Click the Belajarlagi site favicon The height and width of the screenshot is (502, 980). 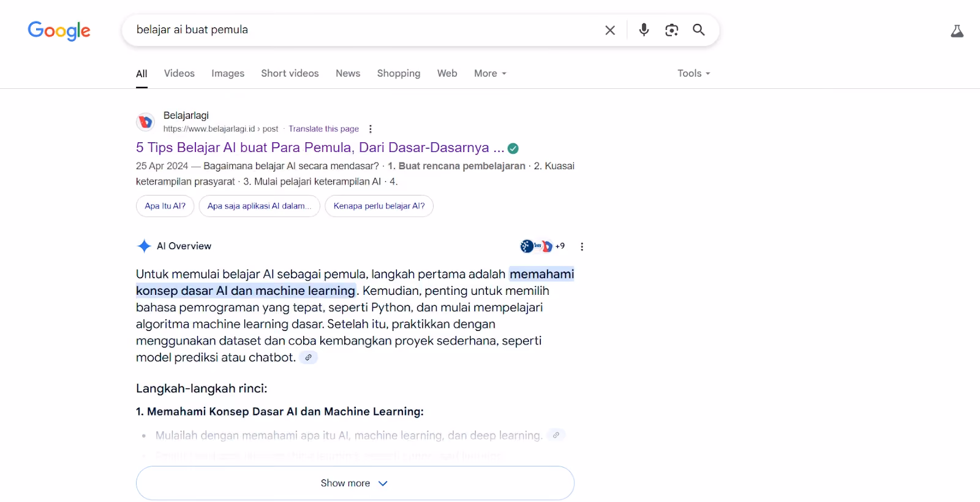coord(145,122)
